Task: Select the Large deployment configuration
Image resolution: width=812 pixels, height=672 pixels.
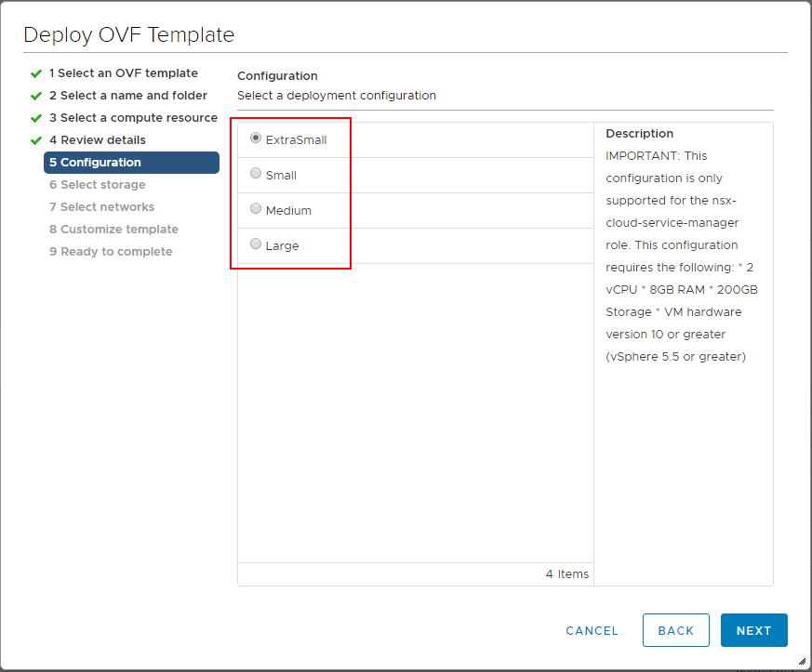Action: click(x=255, y=244)
